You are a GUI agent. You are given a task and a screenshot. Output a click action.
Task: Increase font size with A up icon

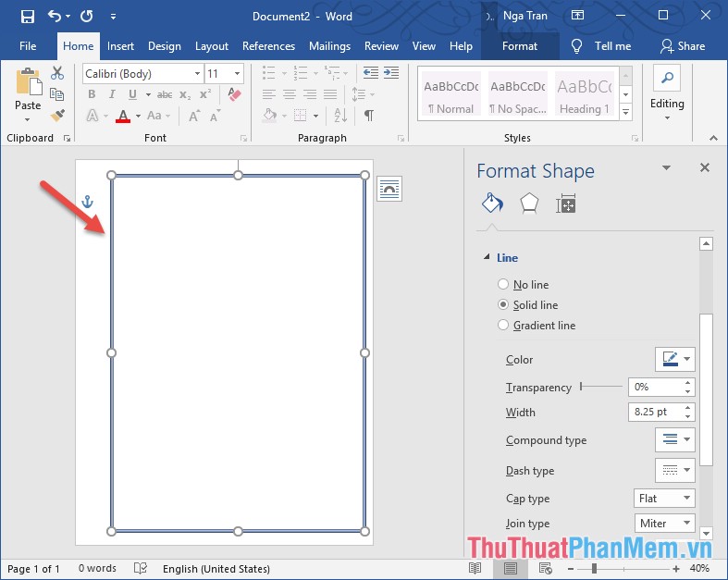pyautogui.click(x=194, y=116)
